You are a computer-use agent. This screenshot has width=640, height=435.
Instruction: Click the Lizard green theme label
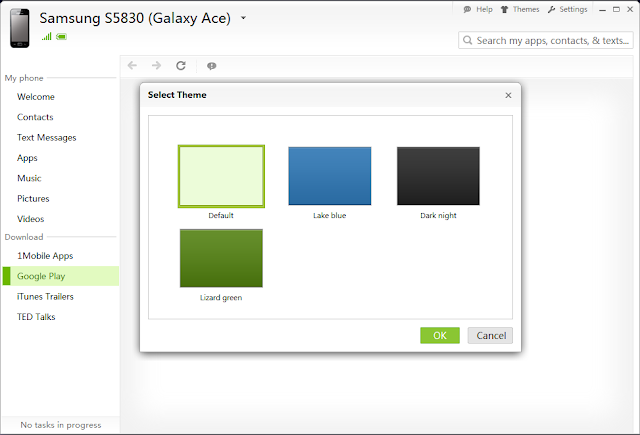pyautogui.click(x=221, y=297)
